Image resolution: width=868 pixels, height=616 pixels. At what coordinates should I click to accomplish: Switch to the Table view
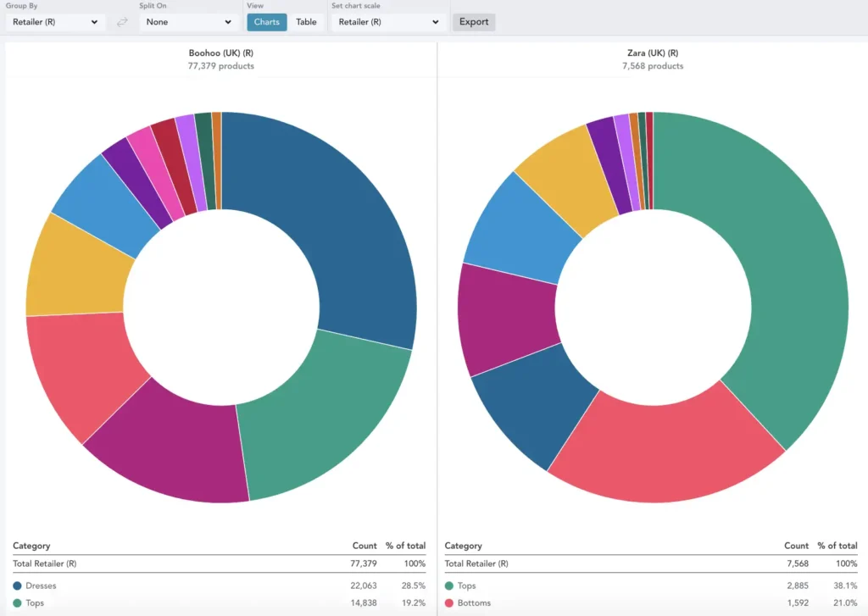click(306, 22)
